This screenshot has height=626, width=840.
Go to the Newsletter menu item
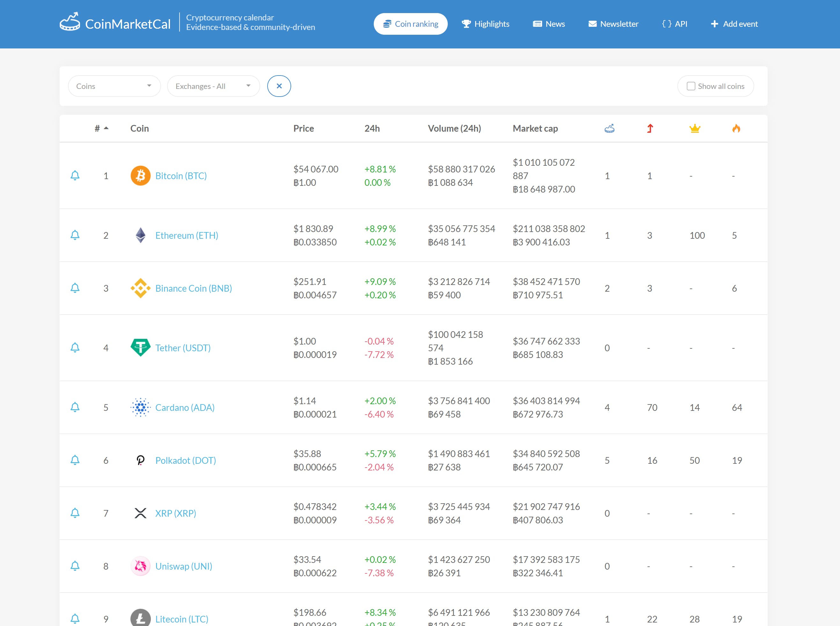point(613,24)
